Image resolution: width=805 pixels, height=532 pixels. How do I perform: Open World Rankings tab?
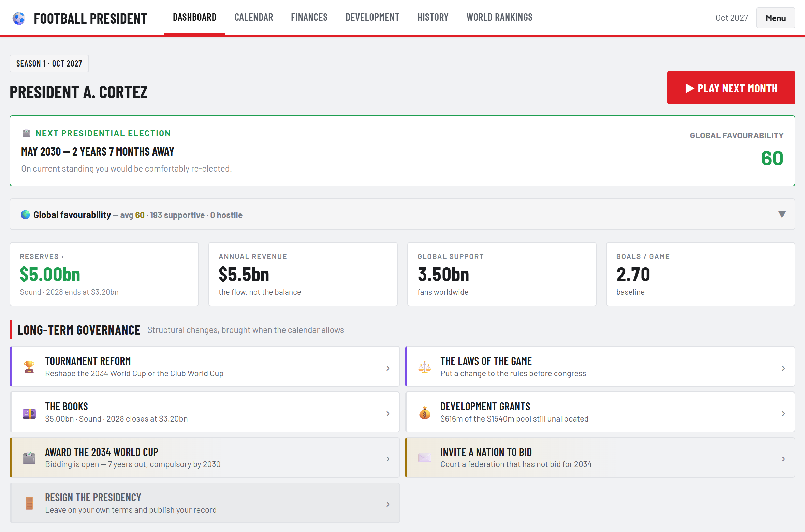coord(499,17)
